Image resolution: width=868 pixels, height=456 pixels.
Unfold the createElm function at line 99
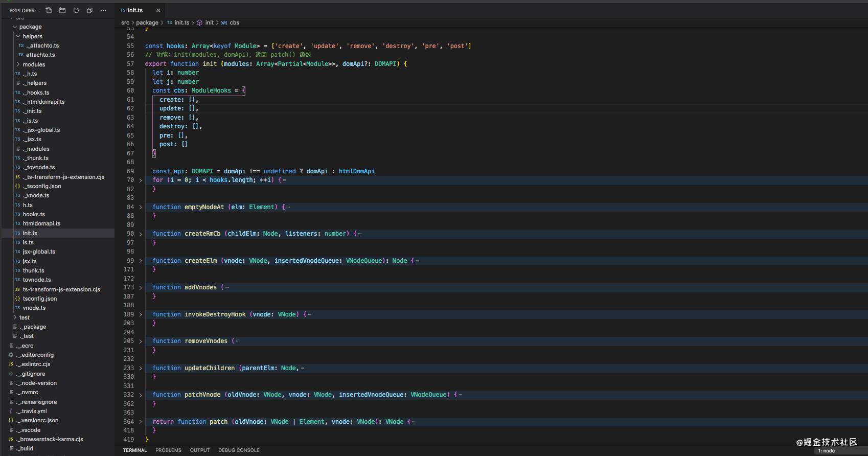pyautogui.click(x=141, y=261)
